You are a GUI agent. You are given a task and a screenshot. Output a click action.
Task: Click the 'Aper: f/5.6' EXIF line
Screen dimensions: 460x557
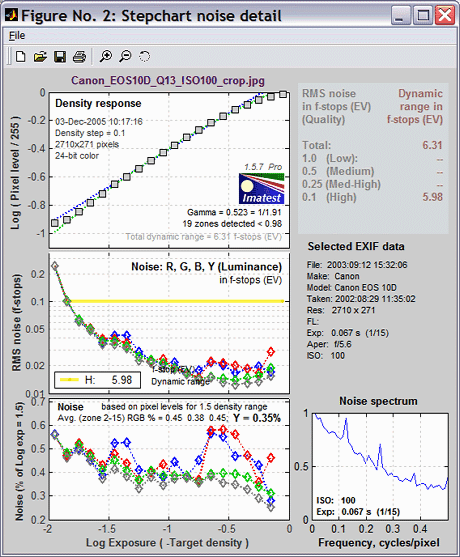click(329, 344)
